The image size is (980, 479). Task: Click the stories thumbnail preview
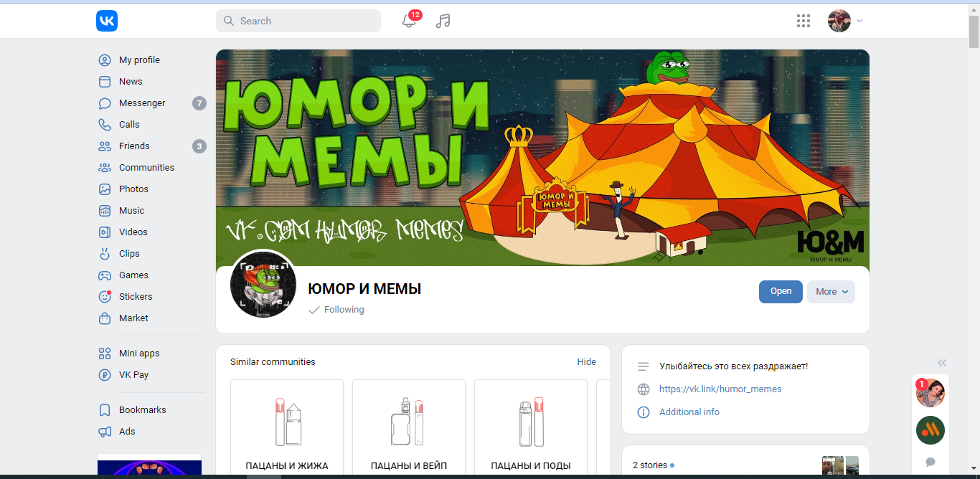(840, 466)
